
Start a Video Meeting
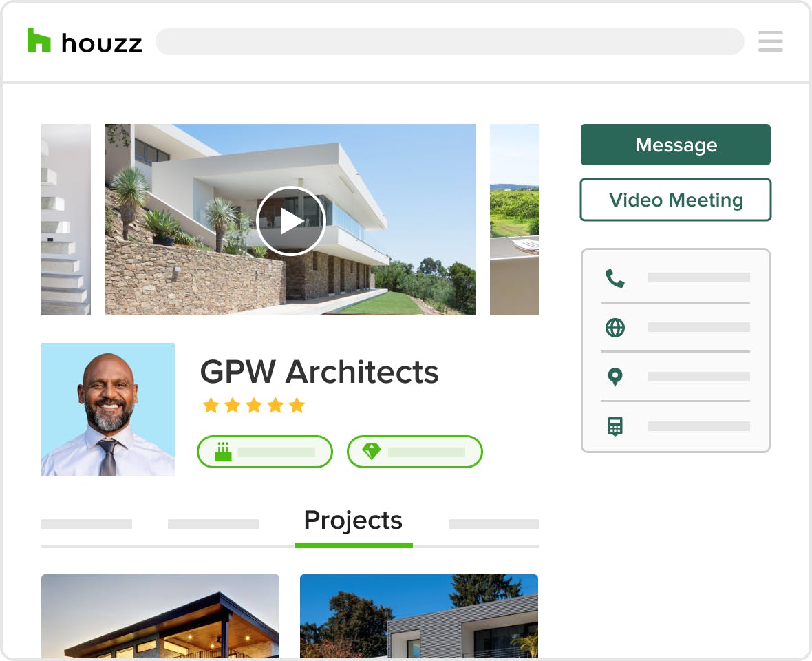pos(675,200)
